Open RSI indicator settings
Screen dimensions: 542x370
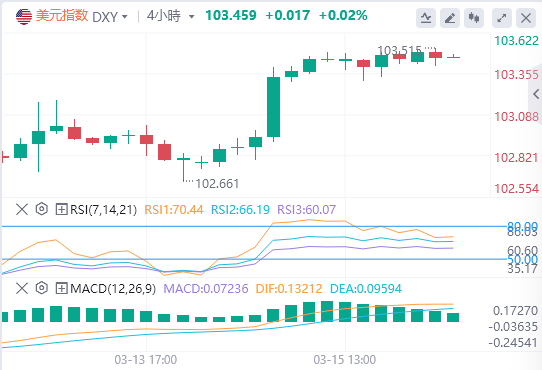point(42,209)
